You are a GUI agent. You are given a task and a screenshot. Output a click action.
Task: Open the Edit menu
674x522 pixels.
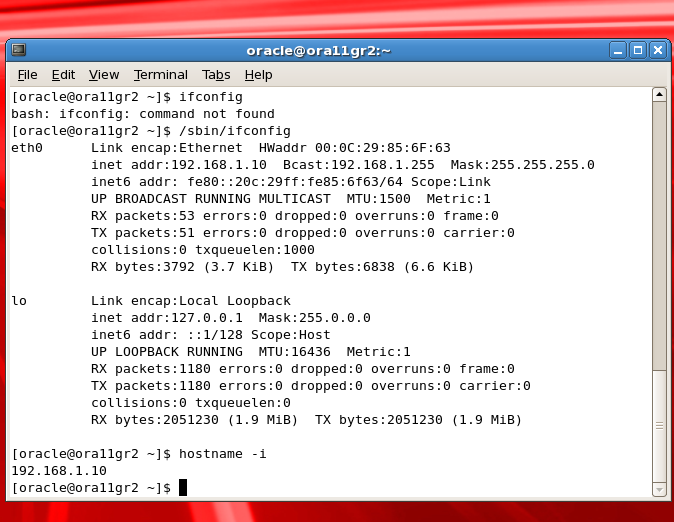coord(63,75)
